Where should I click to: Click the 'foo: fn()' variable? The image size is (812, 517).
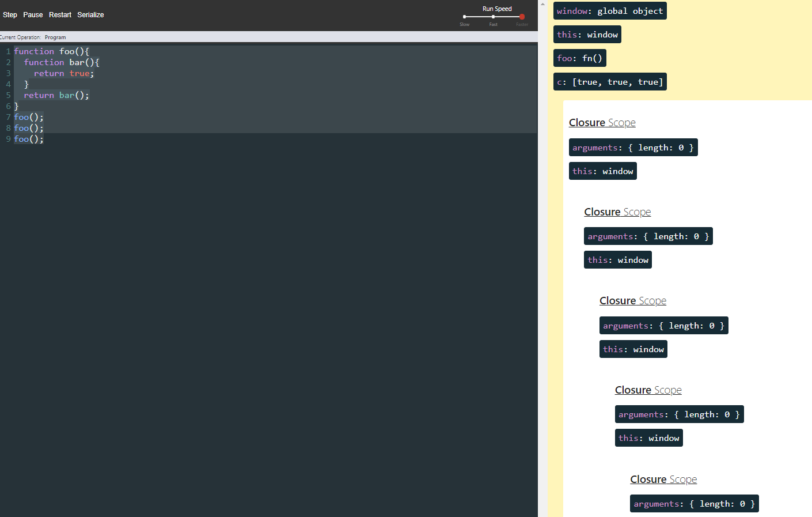[579, 58]
